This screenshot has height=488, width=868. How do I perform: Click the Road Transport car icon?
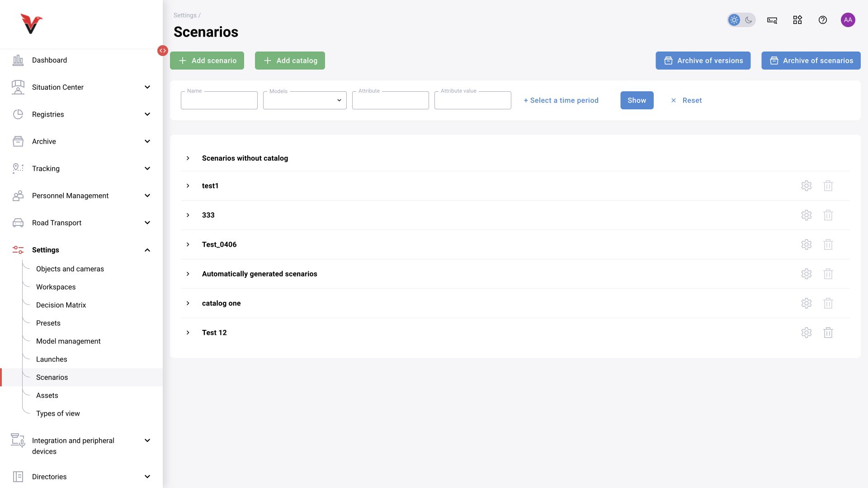click(x=18, y=223)
